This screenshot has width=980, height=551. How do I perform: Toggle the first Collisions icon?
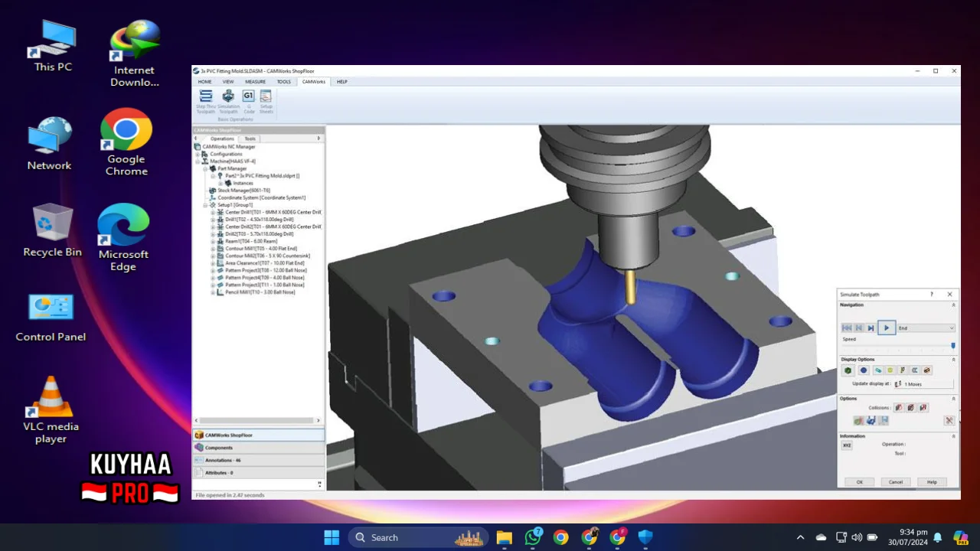pos(899,408)
